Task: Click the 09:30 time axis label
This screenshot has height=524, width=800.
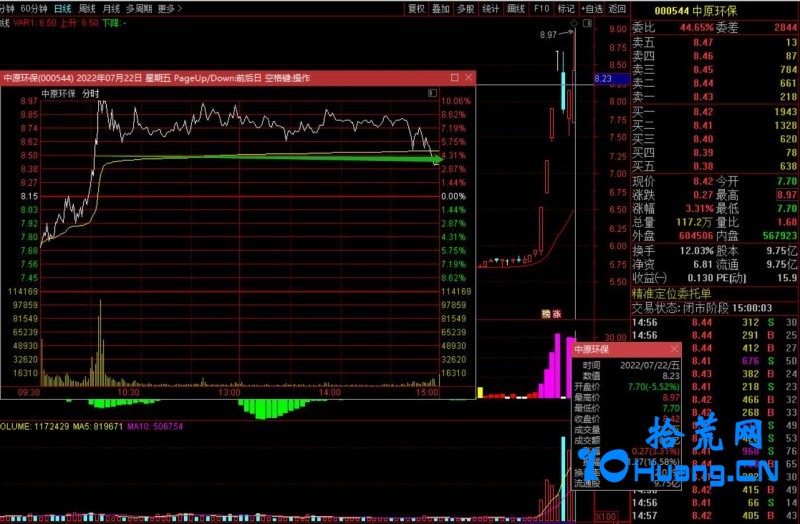Action: click(29, 392)
